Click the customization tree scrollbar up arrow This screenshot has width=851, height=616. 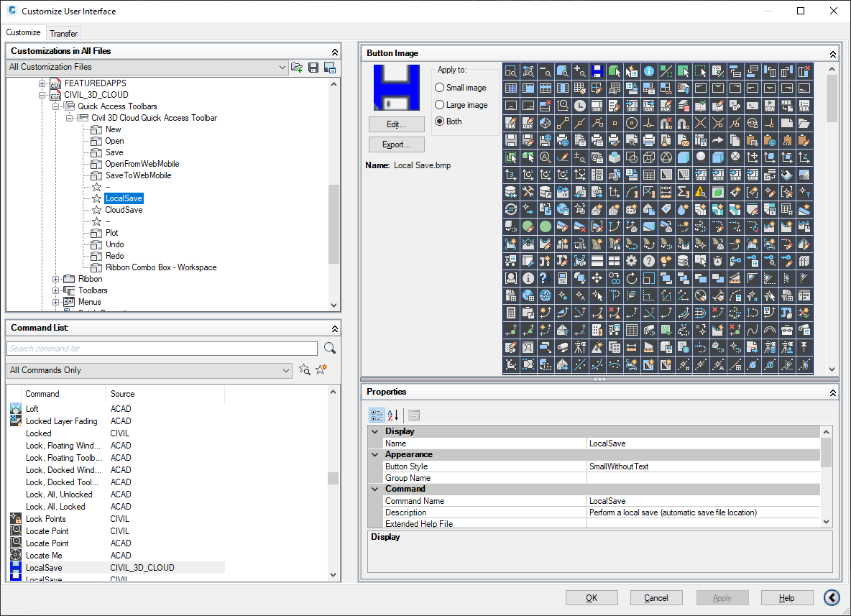[333, 84]
